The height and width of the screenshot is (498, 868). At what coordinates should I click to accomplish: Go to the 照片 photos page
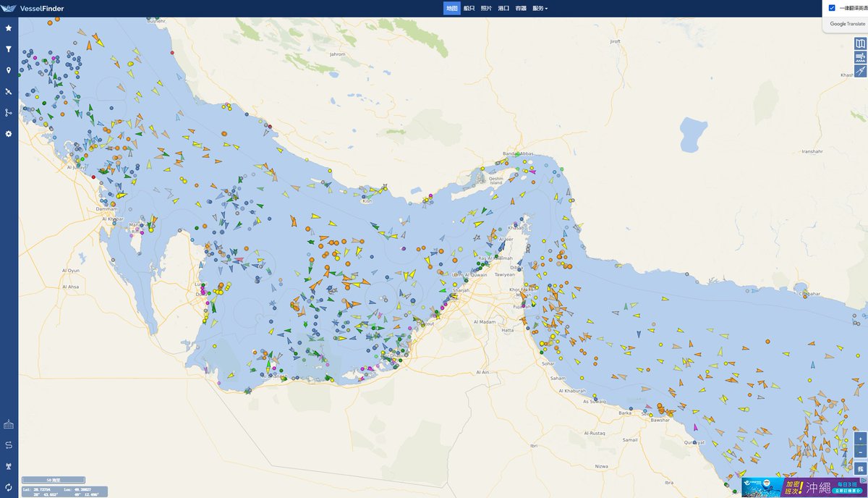coord(486,9)
